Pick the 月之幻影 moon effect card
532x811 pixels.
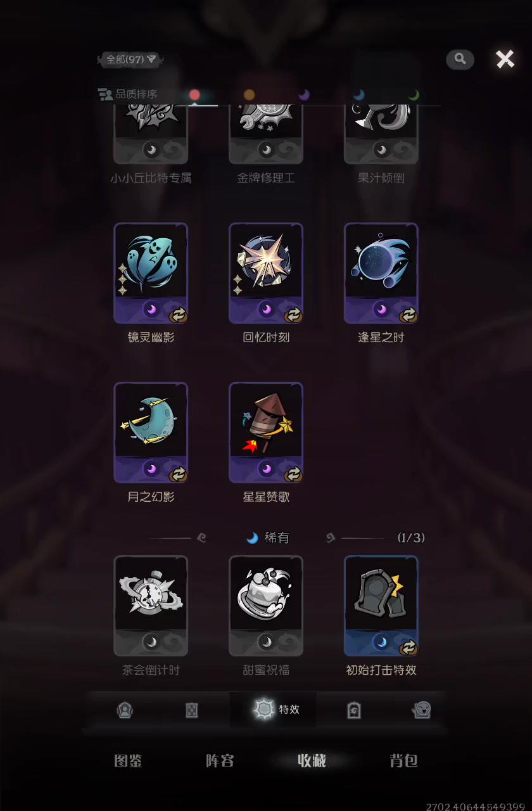click(x=151, y=433)
